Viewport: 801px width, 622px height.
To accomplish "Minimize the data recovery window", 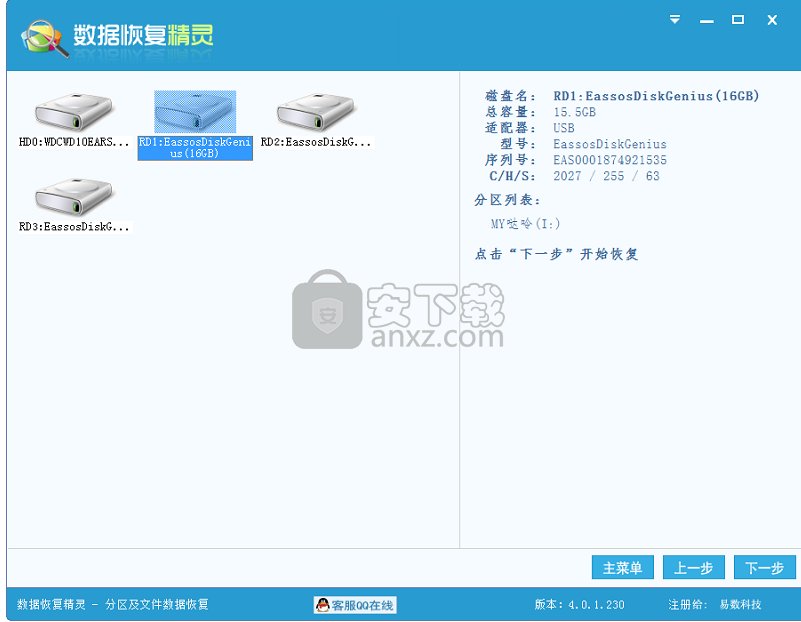I will (706, 21).
